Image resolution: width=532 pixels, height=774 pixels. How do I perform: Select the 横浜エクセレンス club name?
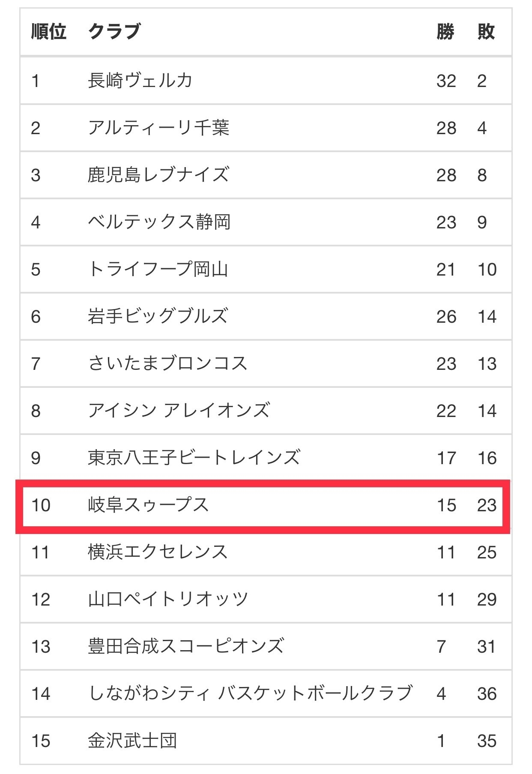click(158, 552)
